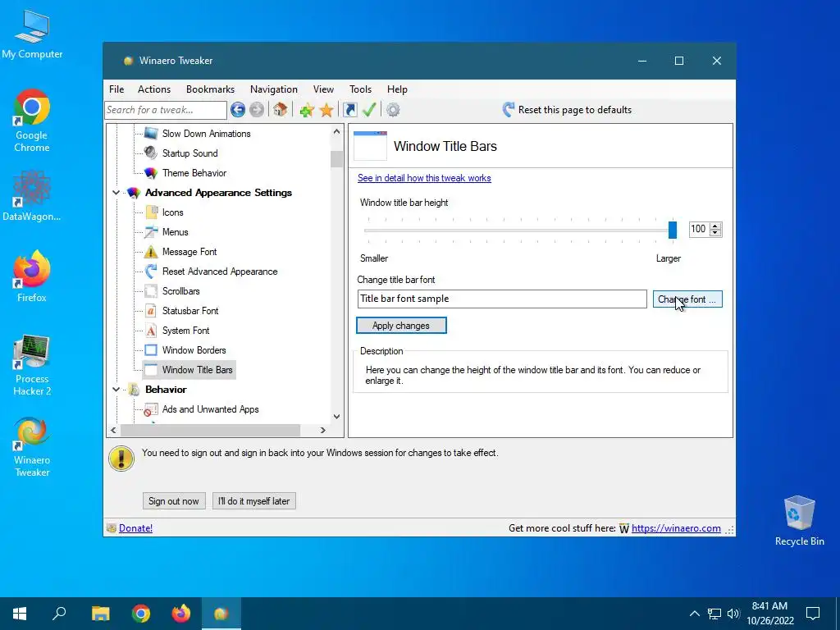Add bookmark with green plus star
This screenshot has width=840, height=630.
click(307, 110)
